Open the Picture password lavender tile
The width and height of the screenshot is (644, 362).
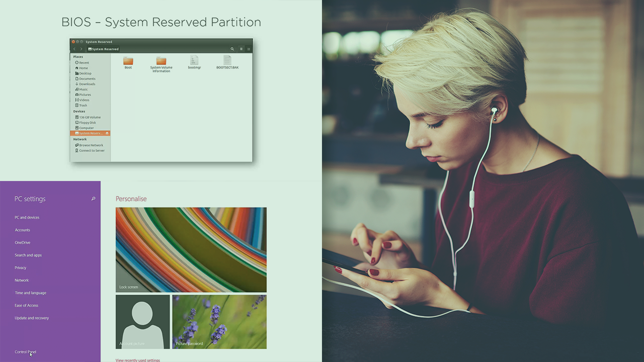219,322
